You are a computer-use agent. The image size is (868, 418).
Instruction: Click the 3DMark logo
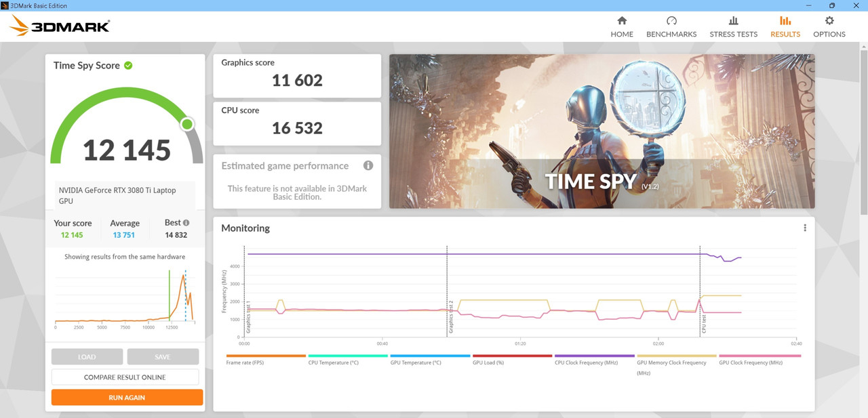click(x=60, y=26)
